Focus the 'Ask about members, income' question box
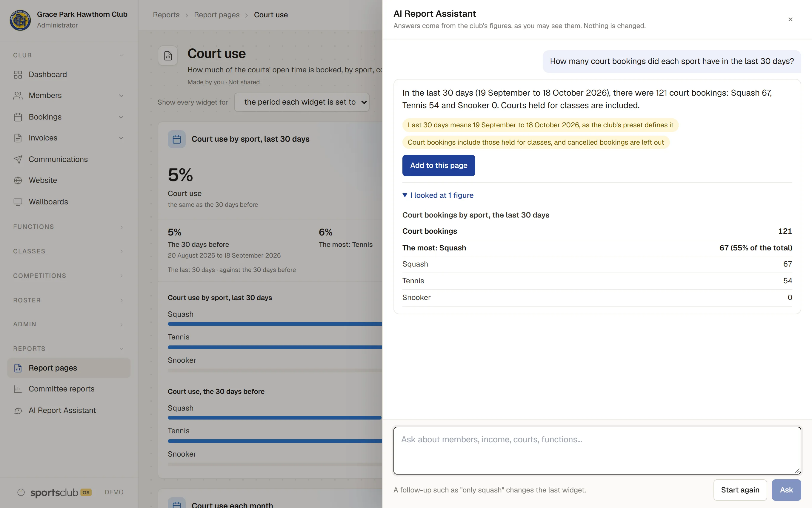Viewport: 812px width, 508px height. coord(597,451)
